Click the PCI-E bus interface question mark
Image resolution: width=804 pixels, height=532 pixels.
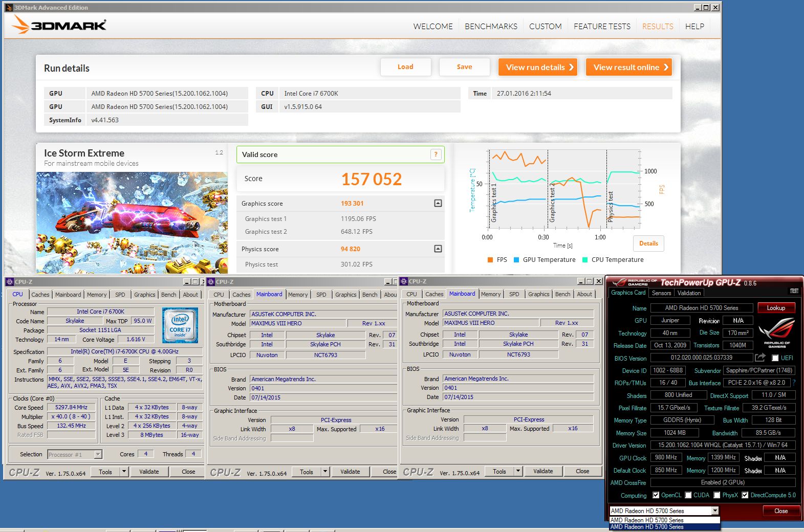(x=794, y=383)
